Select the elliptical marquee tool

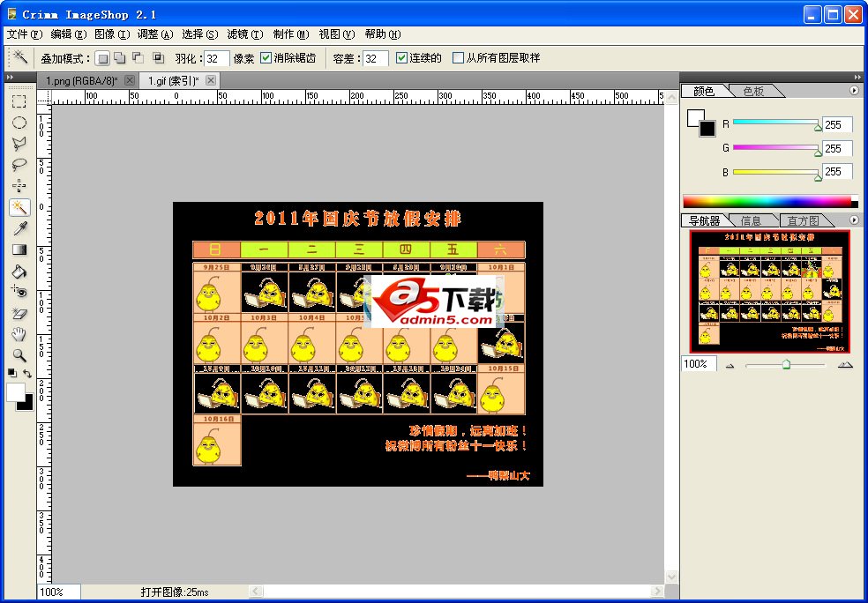point(19,121)
